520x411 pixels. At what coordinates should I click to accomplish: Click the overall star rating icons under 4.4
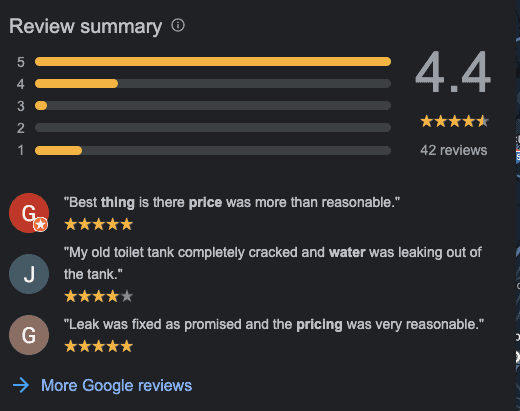click(455, 121)
